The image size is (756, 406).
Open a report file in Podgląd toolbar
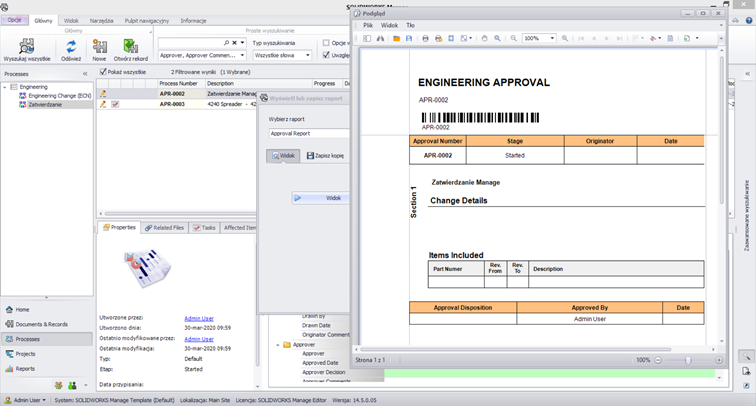pyautogui.click(x=396, y=38)
